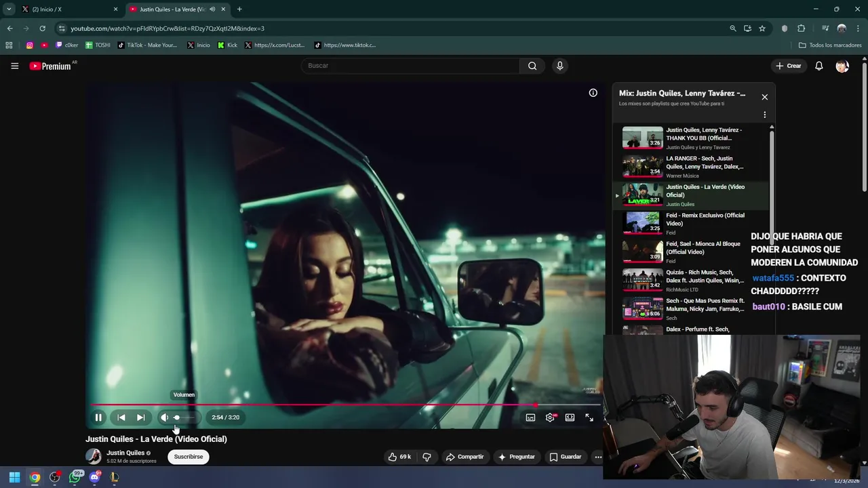Open the Crear menu
868x488 pixels.
[789, 66]
